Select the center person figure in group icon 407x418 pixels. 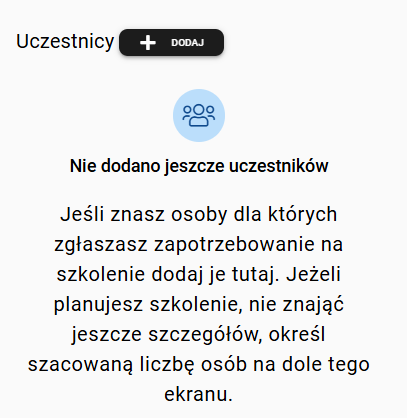click(199, 116)
